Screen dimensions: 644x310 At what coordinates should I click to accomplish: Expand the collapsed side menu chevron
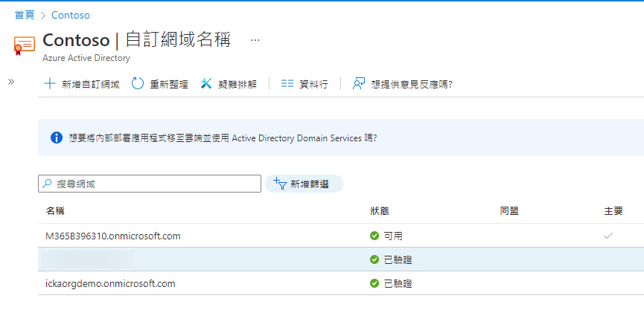point(11,82)
